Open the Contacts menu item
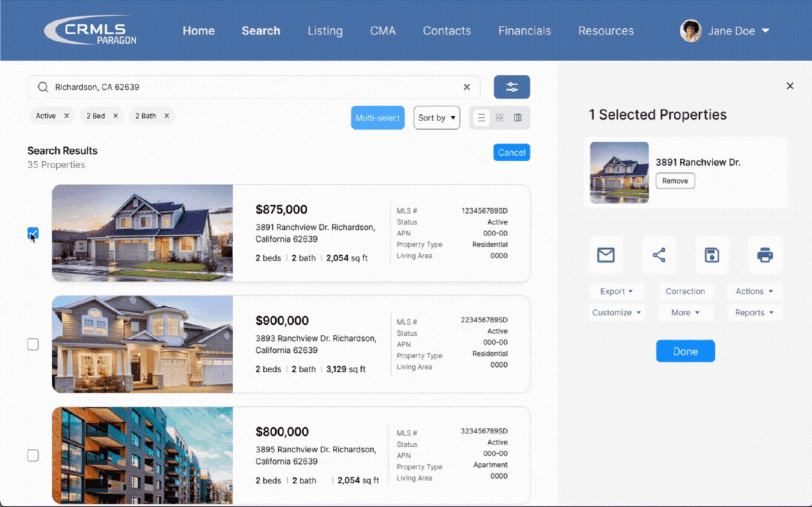Screen dimensions: 812x507 446,31
